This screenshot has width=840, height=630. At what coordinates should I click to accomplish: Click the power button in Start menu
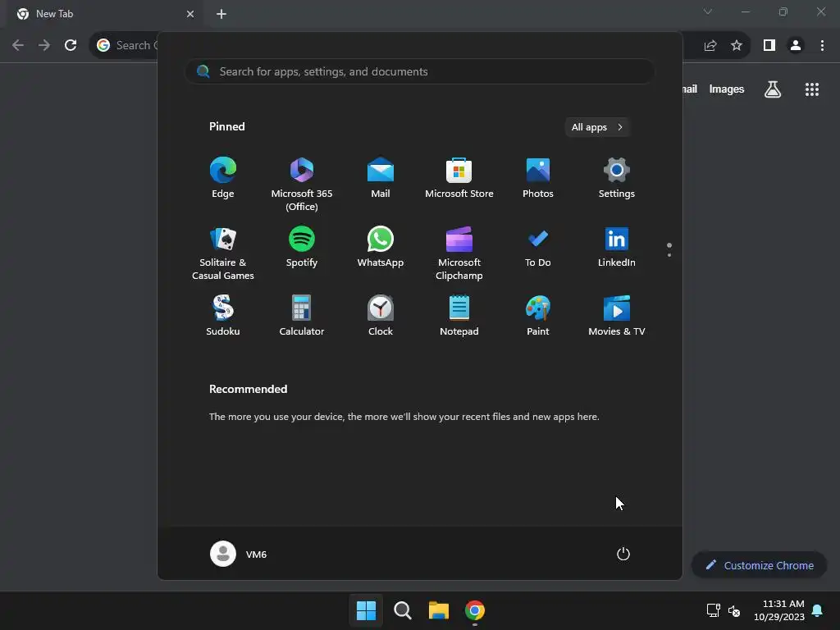[623, 554]
